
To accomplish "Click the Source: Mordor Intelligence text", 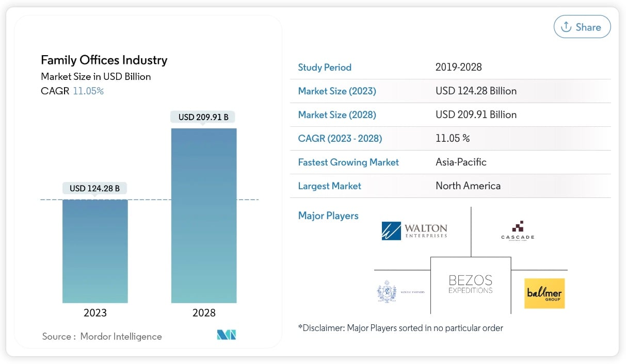I will coord(102,336).
